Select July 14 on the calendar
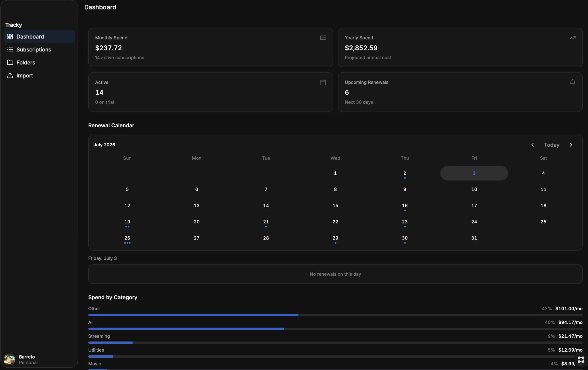 click(x=266, y=206)
